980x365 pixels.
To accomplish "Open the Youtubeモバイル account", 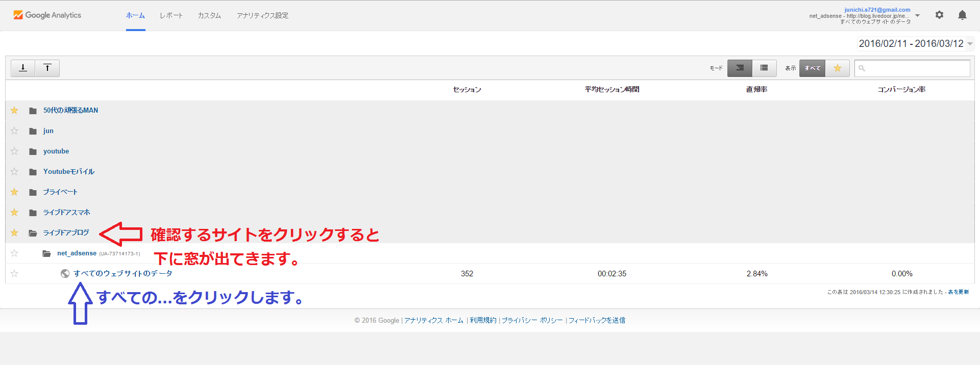I will pos(69,172).
